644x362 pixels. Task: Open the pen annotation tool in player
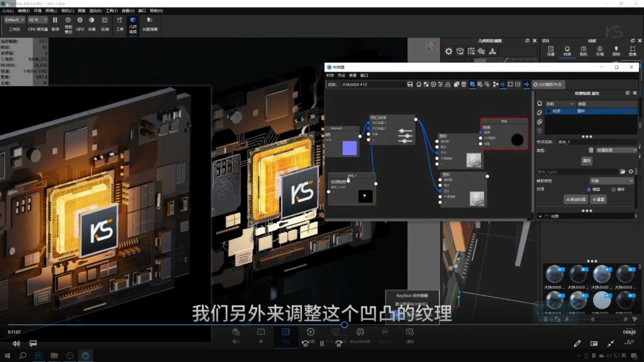[577, 343]
